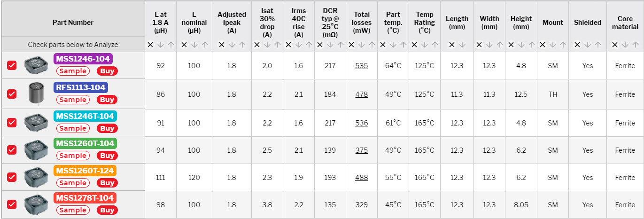Viewport: 644px width, 219px height.
Task: Open the MSS1246T-104 part label
Action: pos(85,116)
